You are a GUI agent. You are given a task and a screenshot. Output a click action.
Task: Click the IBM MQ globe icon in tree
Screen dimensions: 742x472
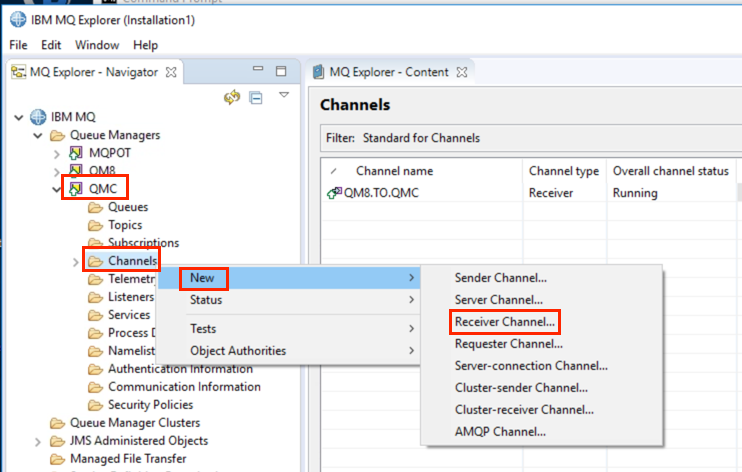point(38,117)
